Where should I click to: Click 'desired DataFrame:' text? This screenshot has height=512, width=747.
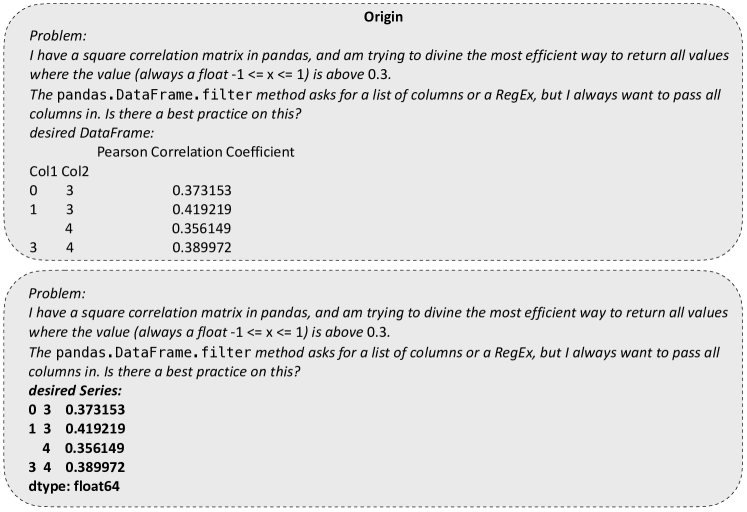tap(91, 132)
